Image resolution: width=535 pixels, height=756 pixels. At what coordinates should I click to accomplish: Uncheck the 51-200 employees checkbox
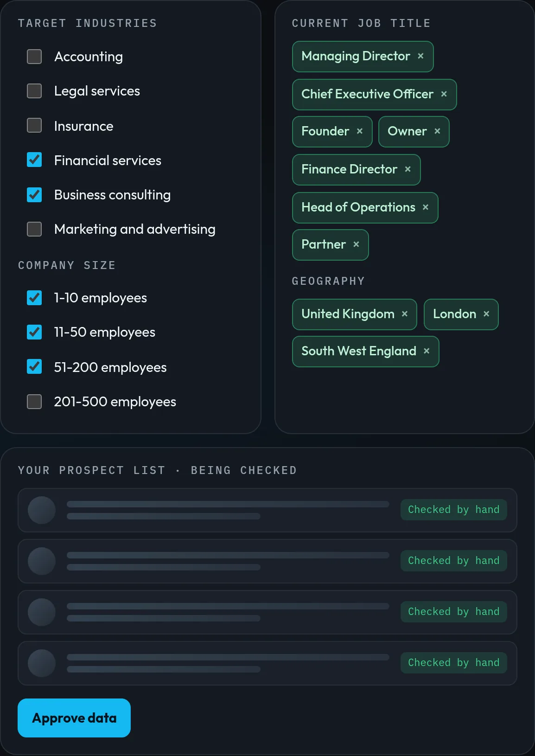tap(34, 366)
